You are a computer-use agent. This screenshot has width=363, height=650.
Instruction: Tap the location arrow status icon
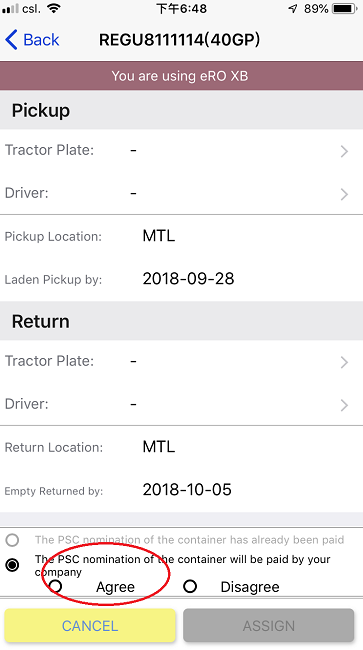pos(293,9)
